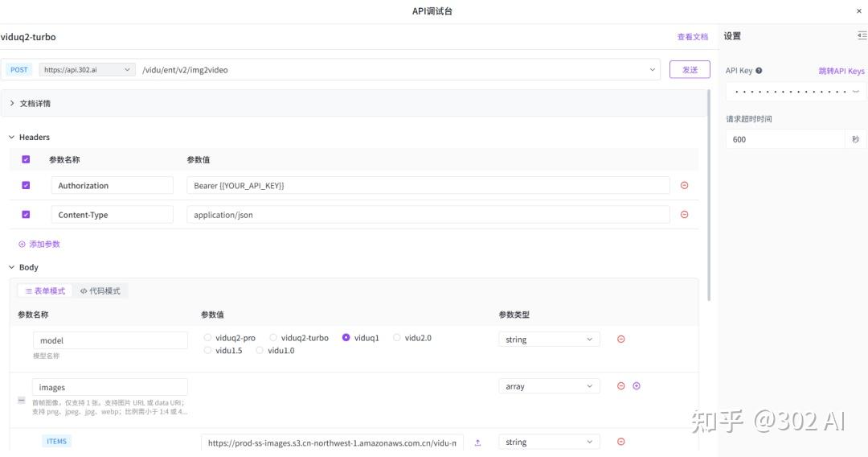Remove the Authorization header row
This screenshot has height=457, width=868.
684,185
